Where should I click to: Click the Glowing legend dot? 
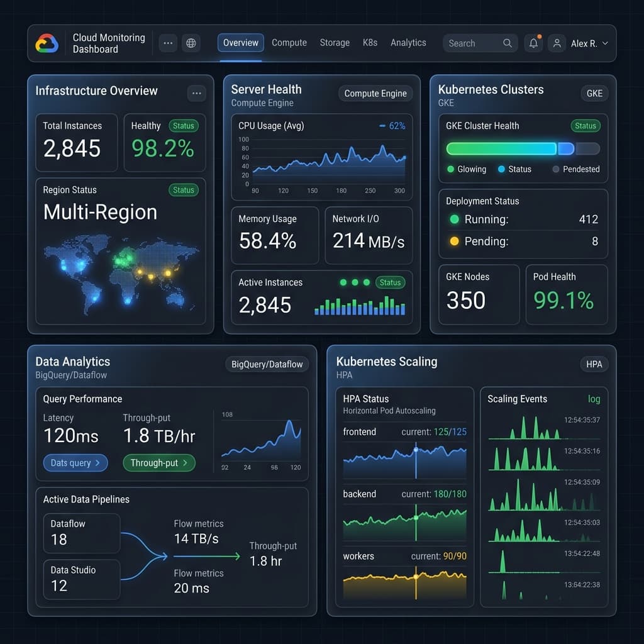(450, 169)
